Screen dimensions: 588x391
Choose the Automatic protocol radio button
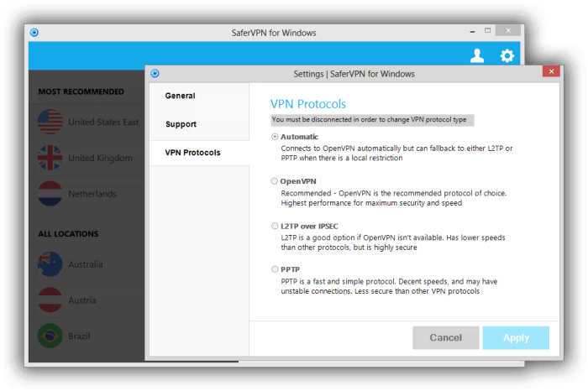(275, 137)
